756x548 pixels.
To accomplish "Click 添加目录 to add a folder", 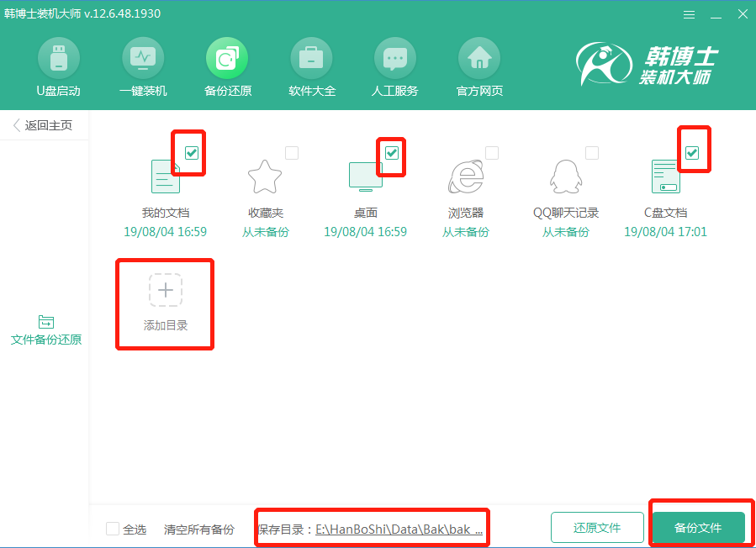I will pos(165,304).
